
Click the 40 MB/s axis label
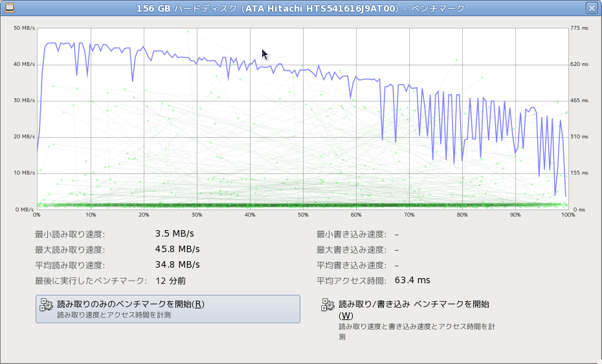tap(24, 64)
